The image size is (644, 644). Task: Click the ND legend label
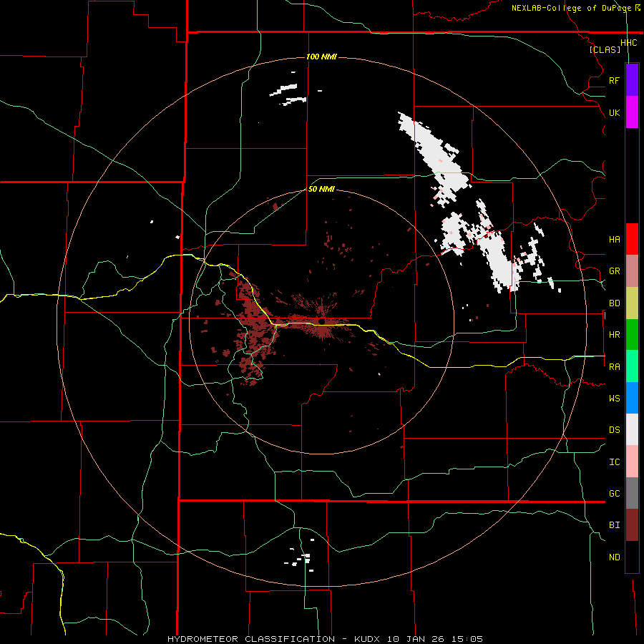tap(615, 557)
